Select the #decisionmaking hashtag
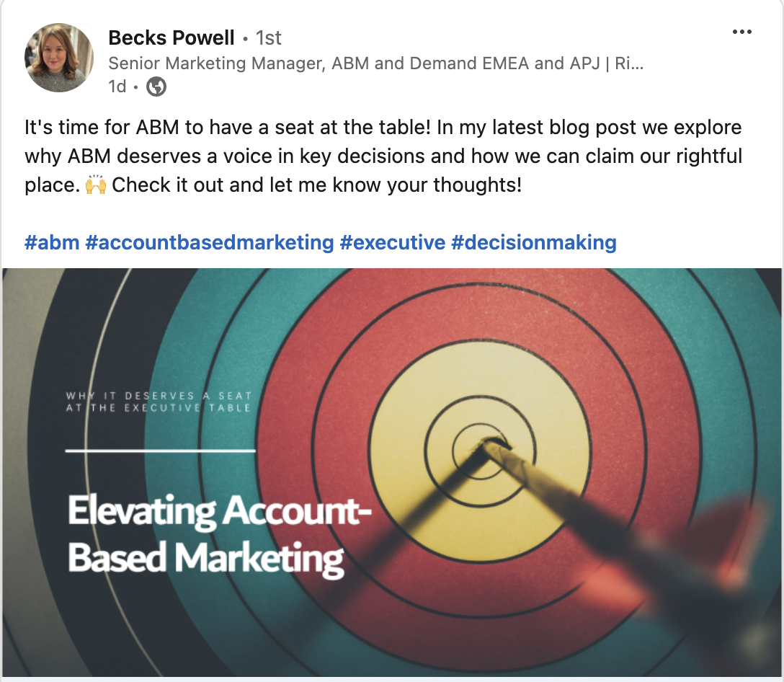This screenshot has height=682, width=784. [533, 242]
